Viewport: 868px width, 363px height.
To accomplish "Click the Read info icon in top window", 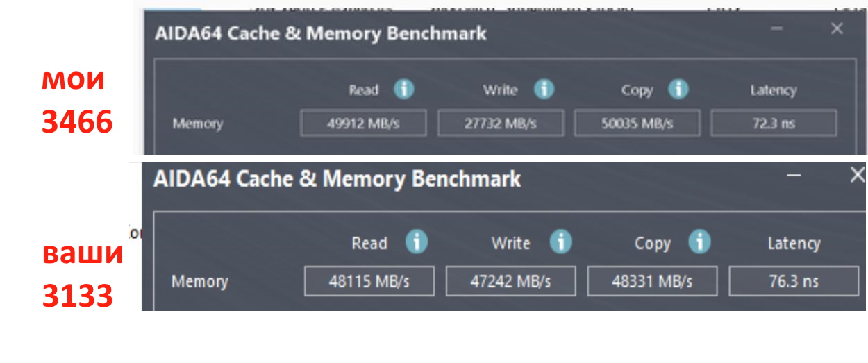I will tap(403, 90).
